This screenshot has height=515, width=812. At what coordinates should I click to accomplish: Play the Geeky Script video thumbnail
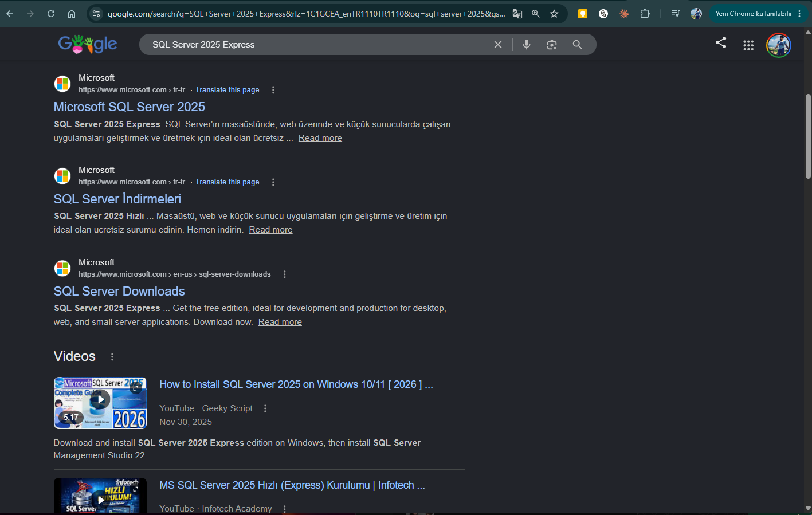[100, 403]
